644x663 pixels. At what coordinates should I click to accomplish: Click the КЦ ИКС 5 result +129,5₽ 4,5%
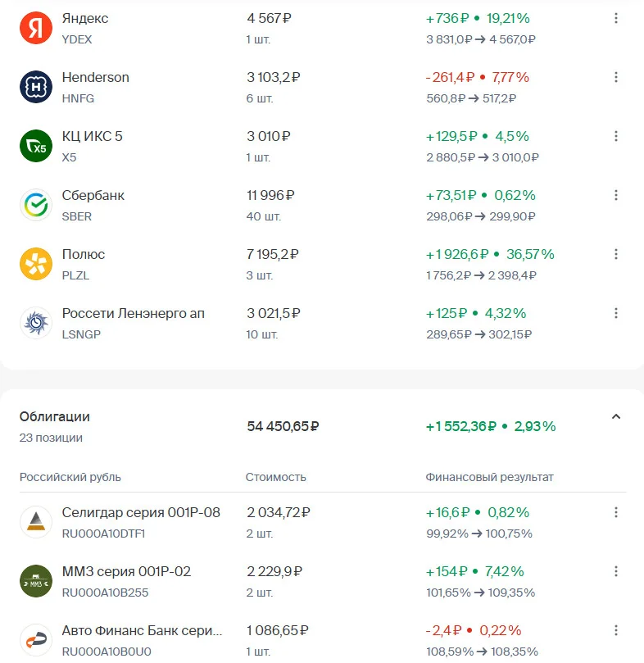click(477, 136)
